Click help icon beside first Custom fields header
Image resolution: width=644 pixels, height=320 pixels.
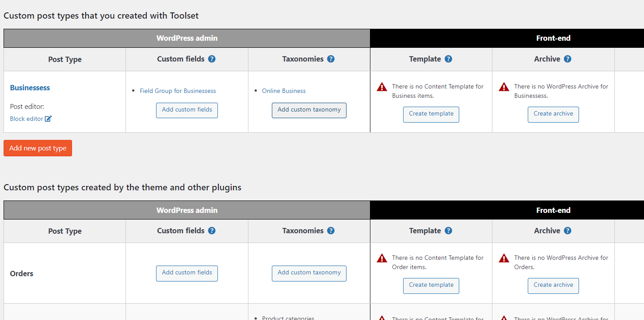(x=212, y=59)
